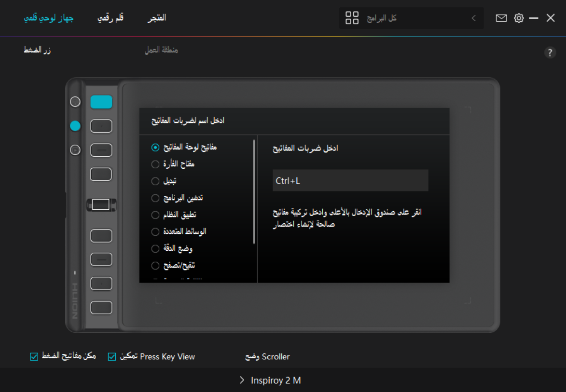The width and height of the screenshot is (566, 392).
Task: Select the center scroller key on tablet
Action: (101, 204)
